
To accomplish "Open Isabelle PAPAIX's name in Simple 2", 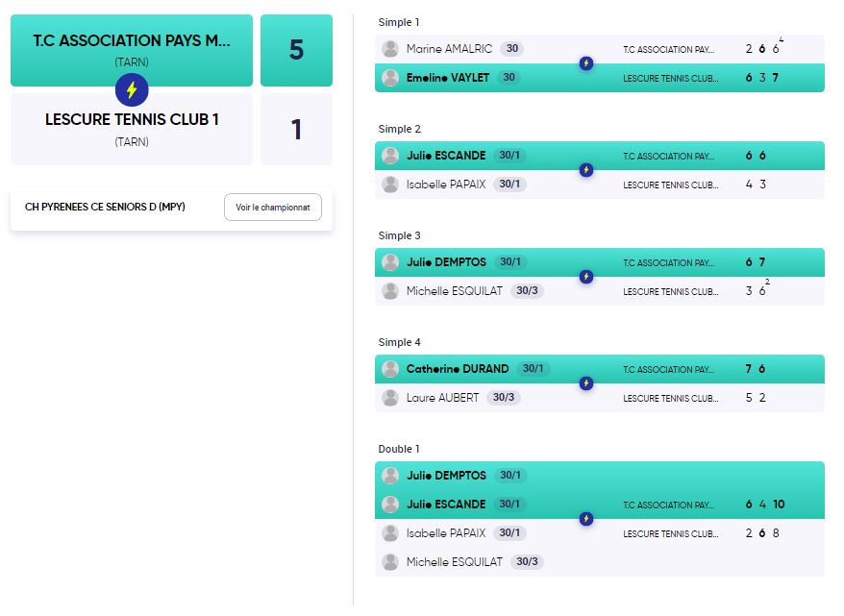I will coord(446,184).
